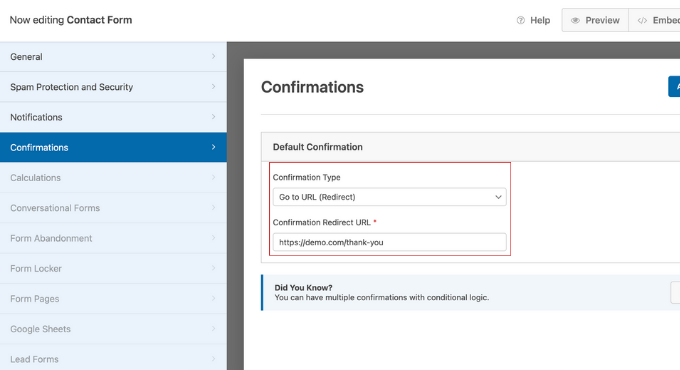The width and height of the screenshot is (680, 370).
Task: Click the multiple confirmations tip sentence
Action: (x=382, y=298)
